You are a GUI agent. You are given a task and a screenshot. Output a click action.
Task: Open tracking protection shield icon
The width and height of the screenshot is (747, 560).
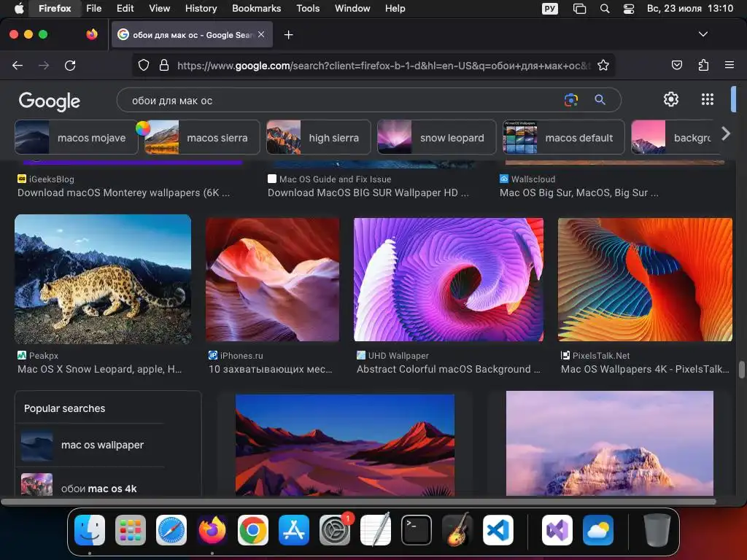coord(144,65)
